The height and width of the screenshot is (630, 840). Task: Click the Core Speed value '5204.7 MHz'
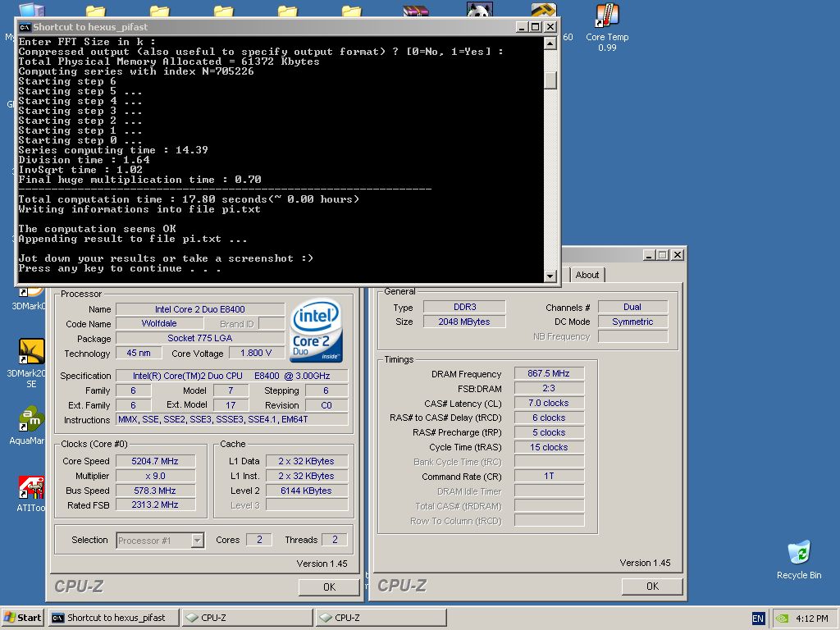tap(155, 461)
